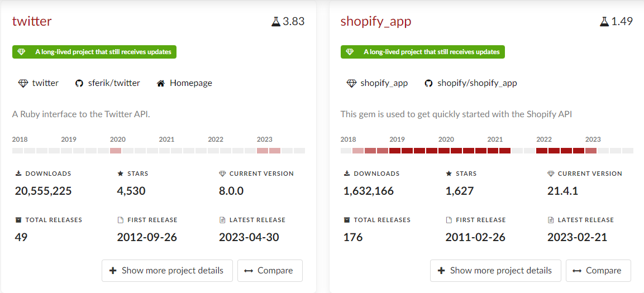Click the file icon in shopify_app's FIRST RELEASE label
The width and height of the screenshot is (644, 293).
tap(449, 220)
